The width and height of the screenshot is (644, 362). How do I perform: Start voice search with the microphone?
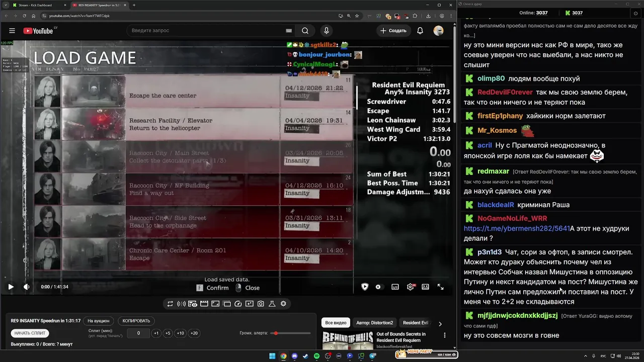coord(327,31)
